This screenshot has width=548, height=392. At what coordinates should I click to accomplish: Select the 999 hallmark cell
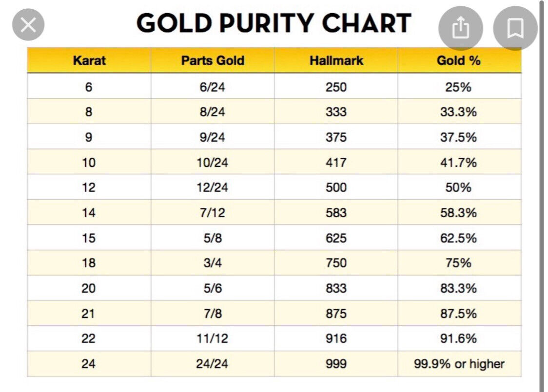click(336, 364)
